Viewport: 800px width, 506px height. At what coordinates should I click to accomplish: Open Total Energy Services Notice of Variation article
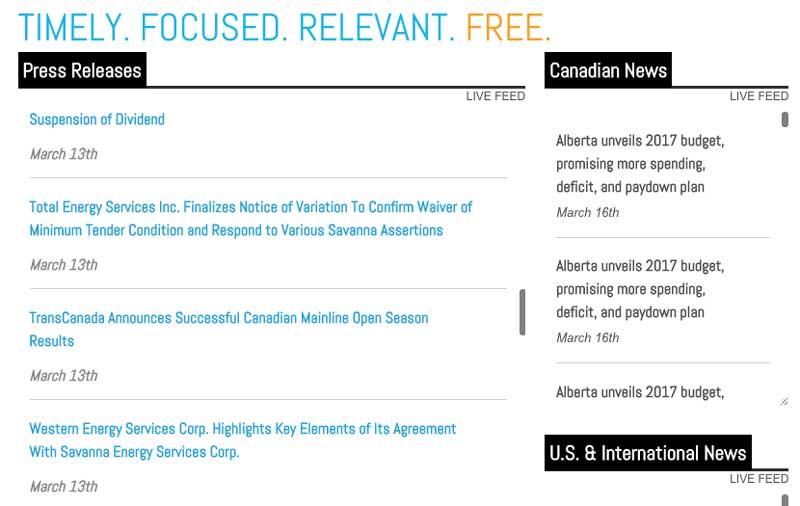pos(251,218)
